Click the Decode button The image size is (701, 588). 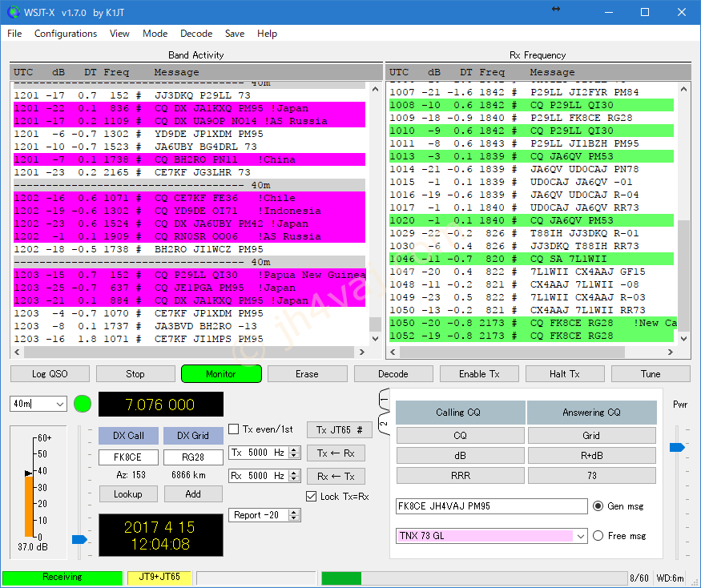(x=393, y=374)
